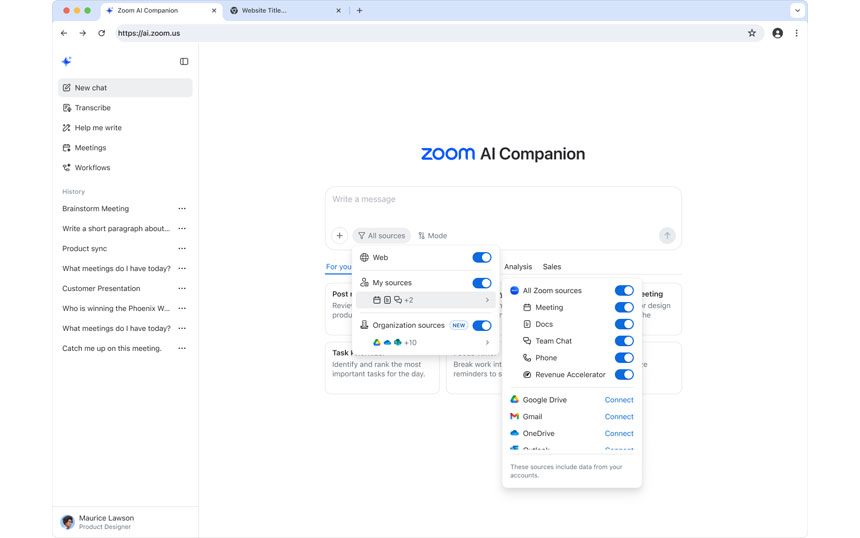This screenshot has height=538, width=860.
Task: Toggle the Phone source switch
Action: [x=624, y=358]
